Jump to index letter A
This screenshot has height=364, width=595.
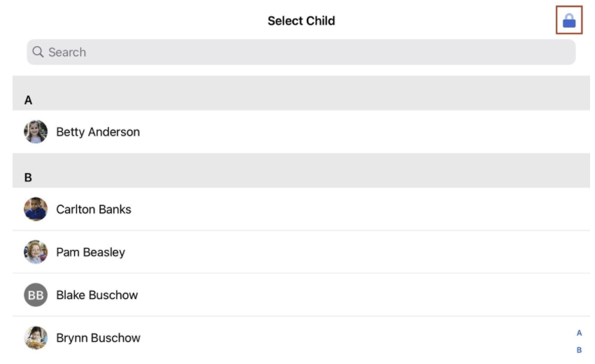[x=579, y=333]
